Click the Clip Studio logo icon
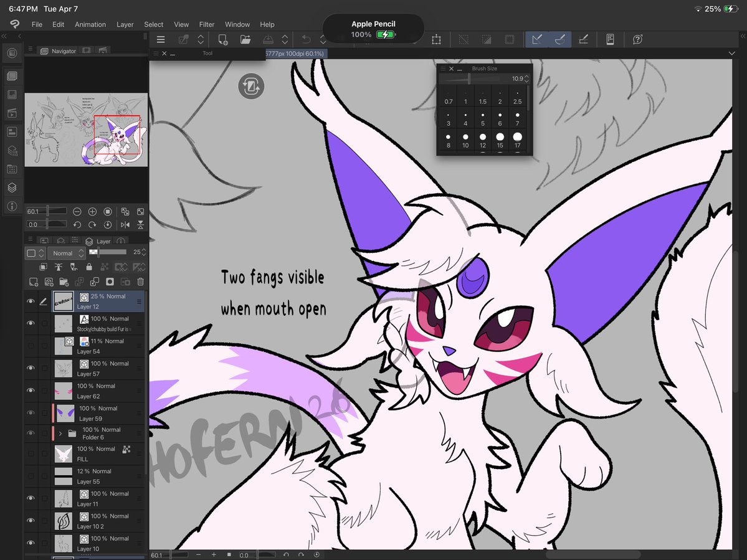747x560 pixels. click(15, 24)
